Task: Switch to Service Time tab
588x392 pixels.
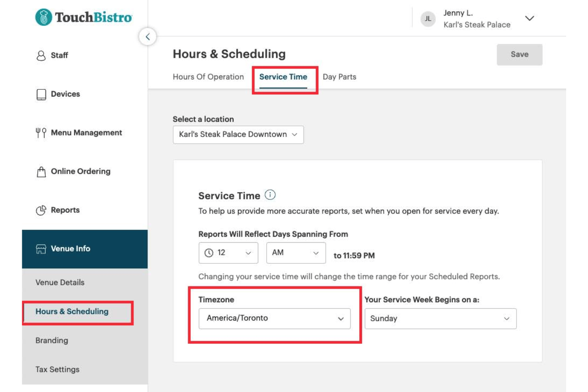Action: [x=283, y=77]
